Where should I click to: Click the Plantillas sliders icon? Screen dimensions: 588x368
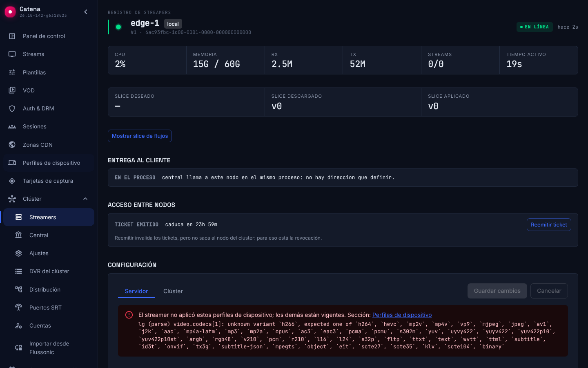(x=12, y=72)
